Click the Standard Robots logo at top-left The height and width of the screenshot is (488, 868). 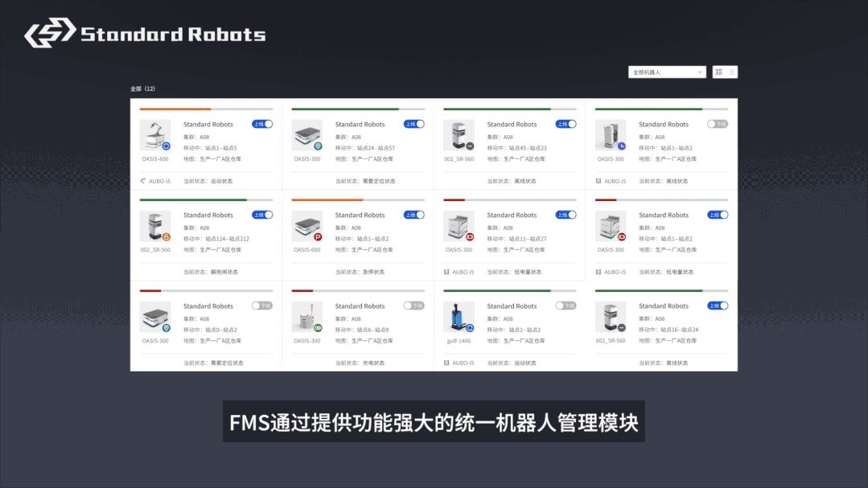tap(145, 35)
